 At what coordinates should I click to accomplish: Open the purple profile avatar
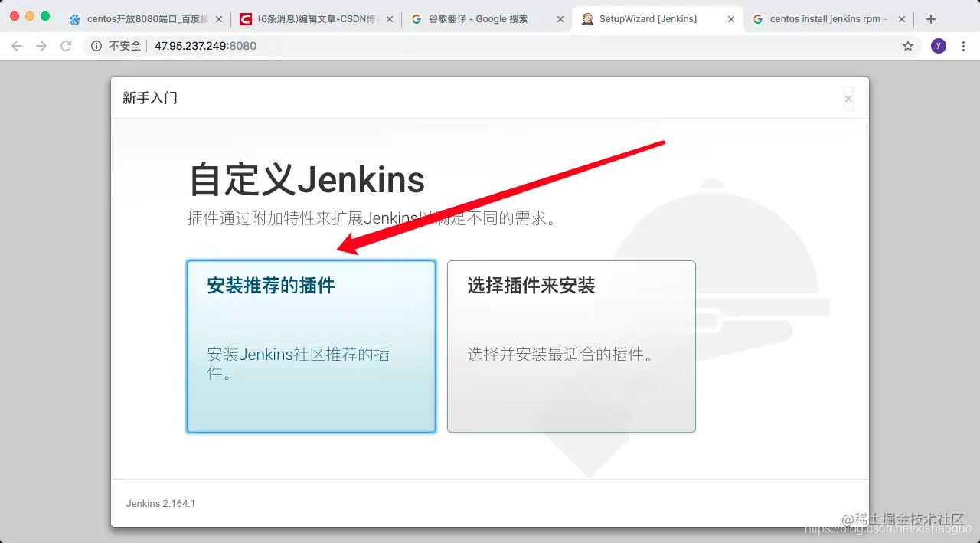(939, 46)
